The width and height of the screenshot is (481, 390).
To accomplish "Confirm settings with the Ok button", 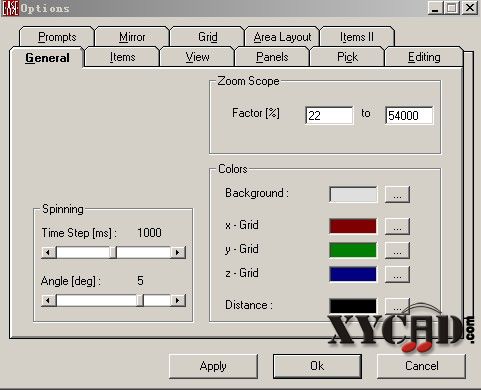I will pos(317,366).
